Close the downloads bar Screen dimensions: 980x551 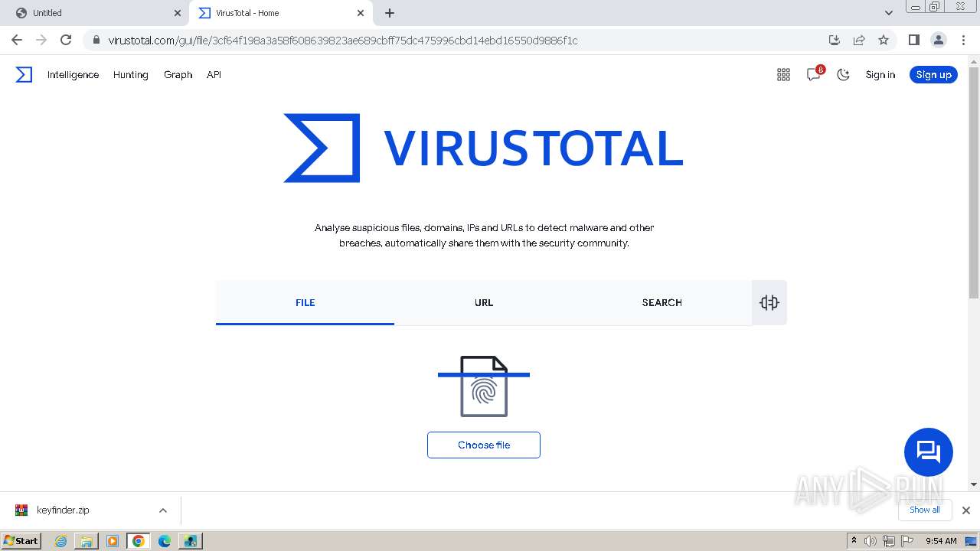965,510
